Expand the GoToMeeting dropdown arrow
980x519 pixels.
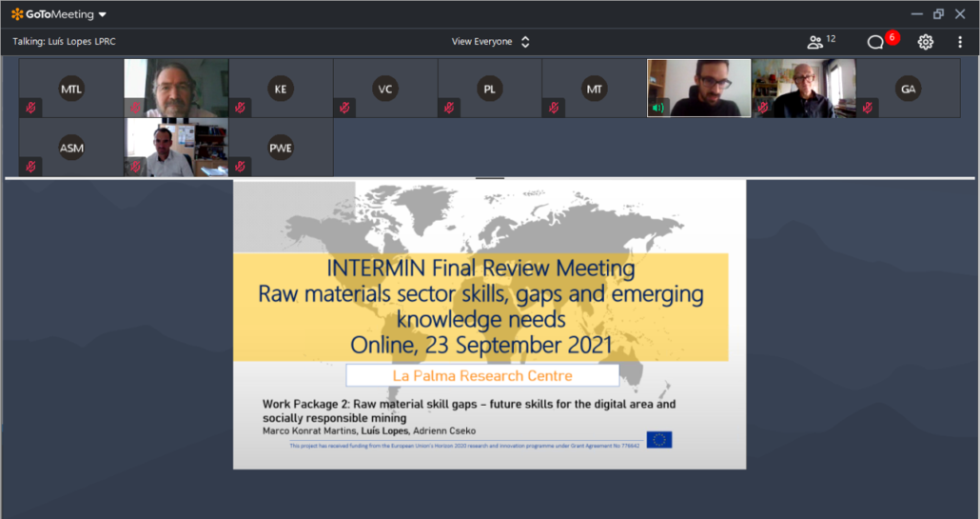[103, 14]
